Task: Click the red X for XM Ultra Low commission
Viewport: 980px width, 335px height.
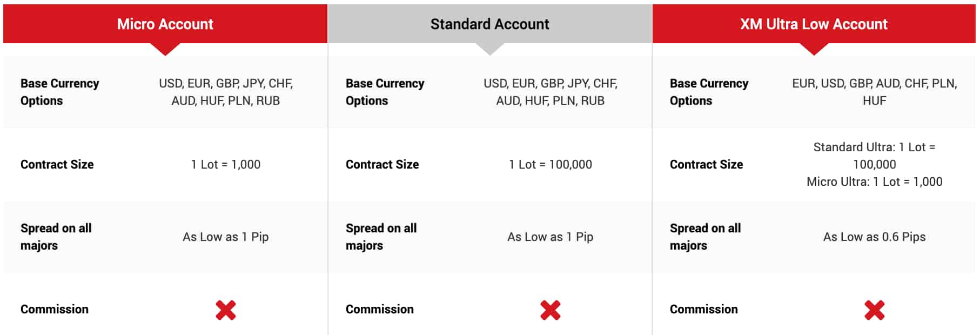Action: 874,310
